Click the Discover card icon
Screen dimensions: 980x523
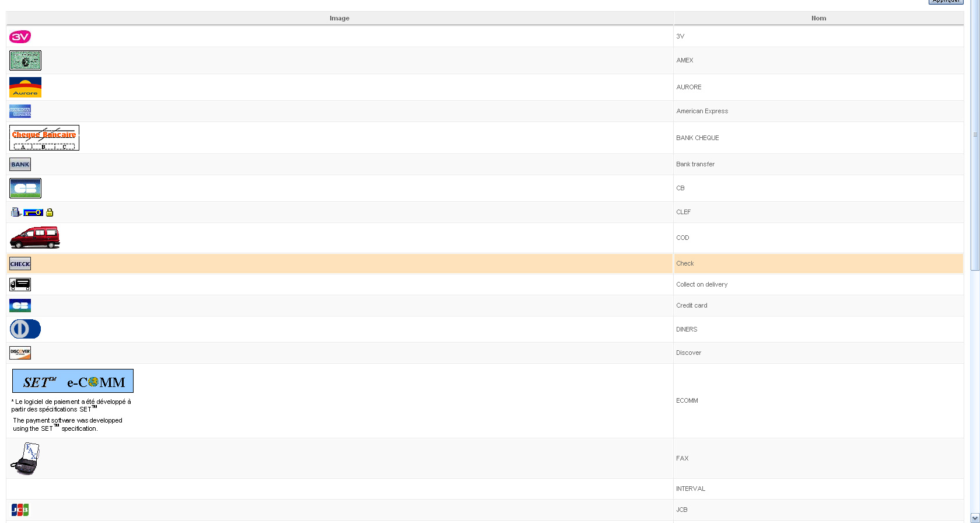pos(20,353)
